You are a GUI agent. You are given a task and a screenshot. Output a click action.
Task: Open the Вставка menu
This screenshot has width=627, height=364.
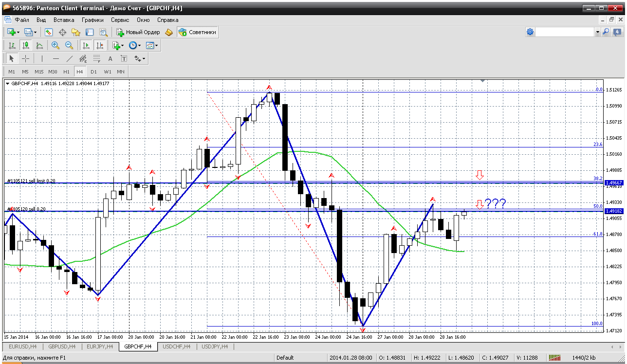64,20
